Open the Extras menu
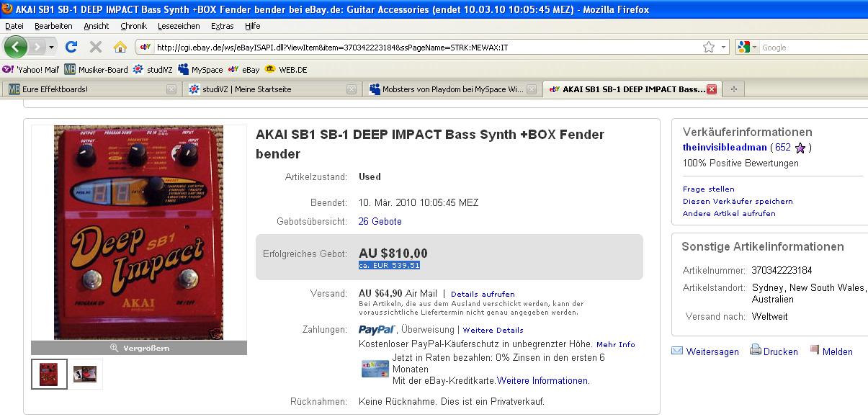Image resolution: width=868 pixels, height=417 pixels. [x=223, y=26]
